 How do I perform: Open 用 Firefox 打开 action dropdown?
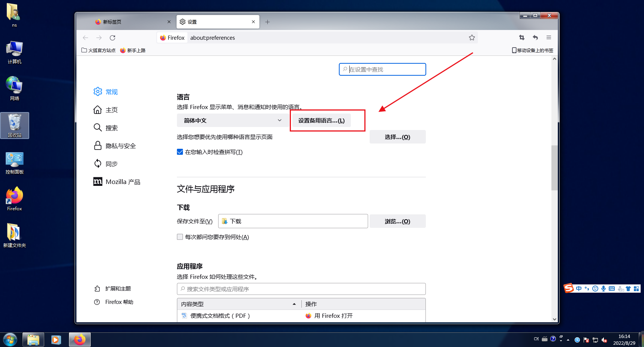click(x=364, y=316)
